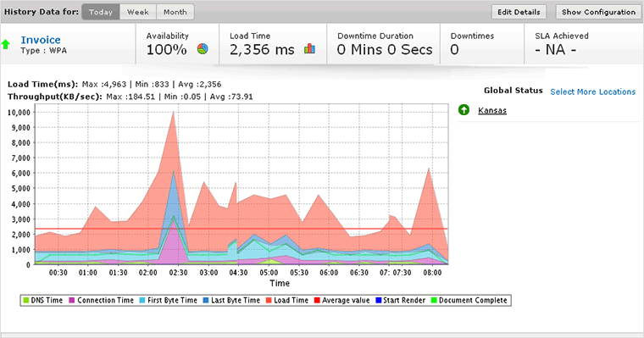Switch history data to Month

tap(175, 12)
